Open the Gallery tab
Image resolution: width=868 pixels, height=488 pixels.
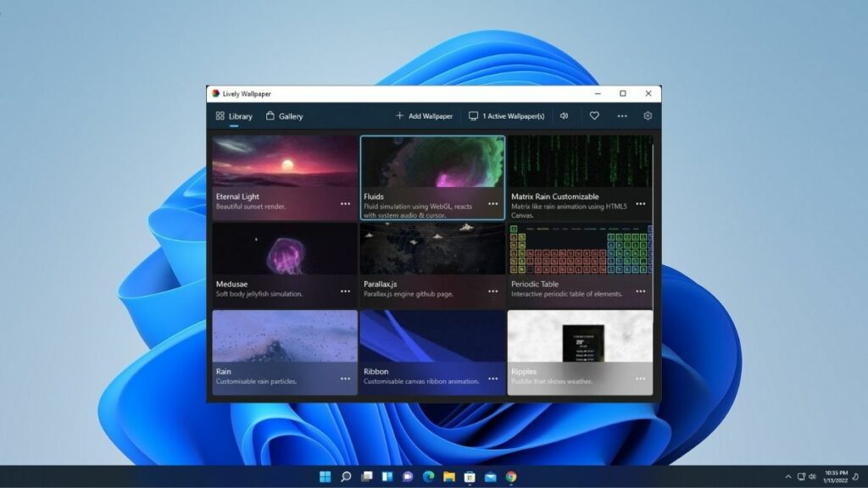coord(284,116)
